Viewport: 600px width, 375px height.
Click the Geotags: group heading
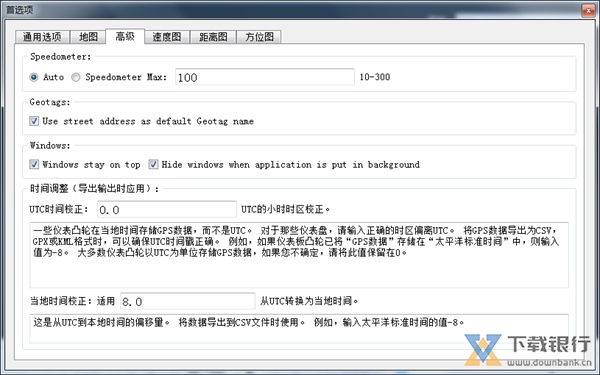tap(50, 102)
